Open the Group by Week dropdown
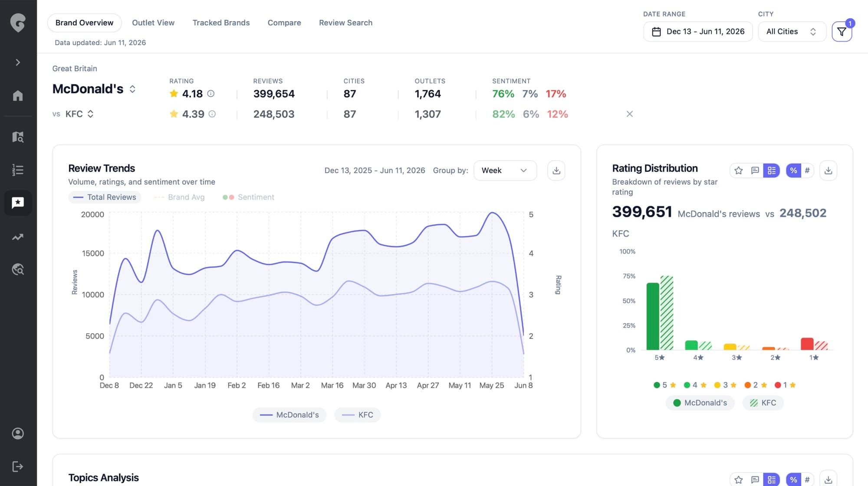868x486 pixels. click(x=505, y=171)
